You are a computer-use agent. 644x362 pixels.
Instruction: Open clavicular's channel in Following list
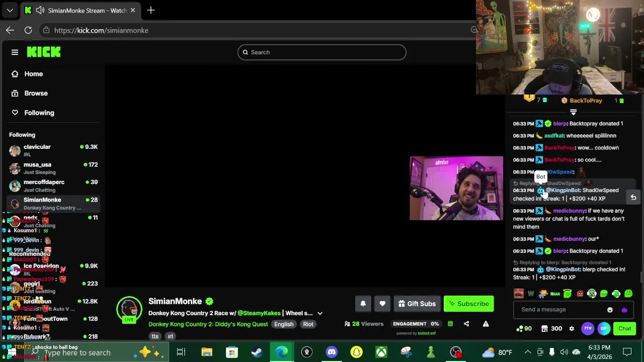[x=53, y=150]
